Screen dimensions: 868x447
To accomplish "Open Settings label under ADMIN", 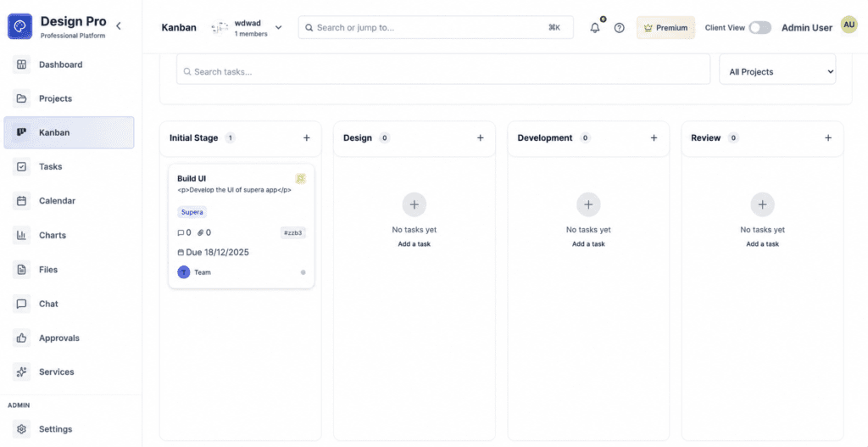I will (55, 429).
